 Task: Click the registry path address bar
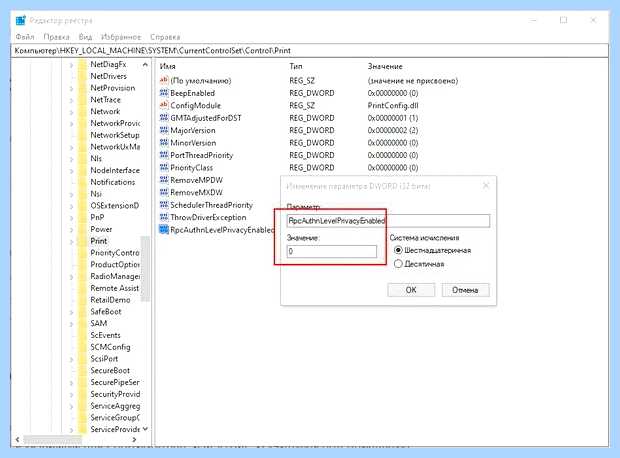pos(310,51)
